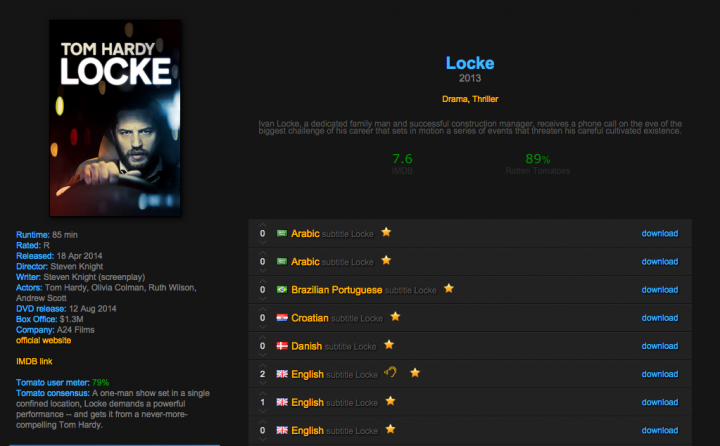Viewport: 720px width, 446px height.
Task: Click the Croatian flag icon
Action: click(x=282, y=318)
